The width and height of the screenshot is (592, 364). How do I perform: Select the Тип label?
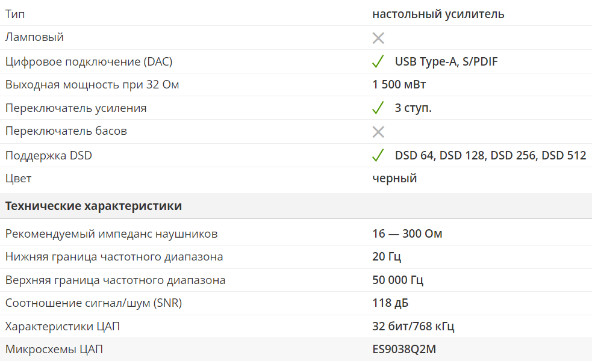15,14
